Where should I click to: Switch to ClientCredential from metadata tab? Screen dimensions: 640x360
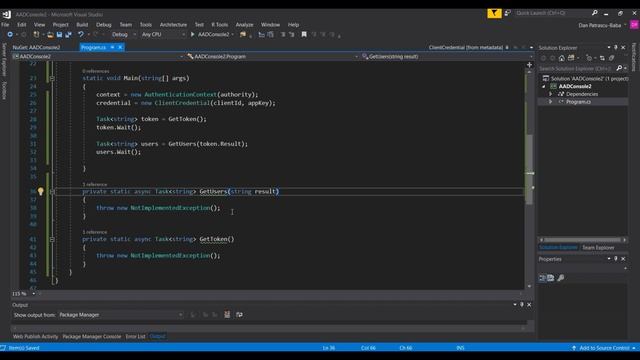pos(466,47)
